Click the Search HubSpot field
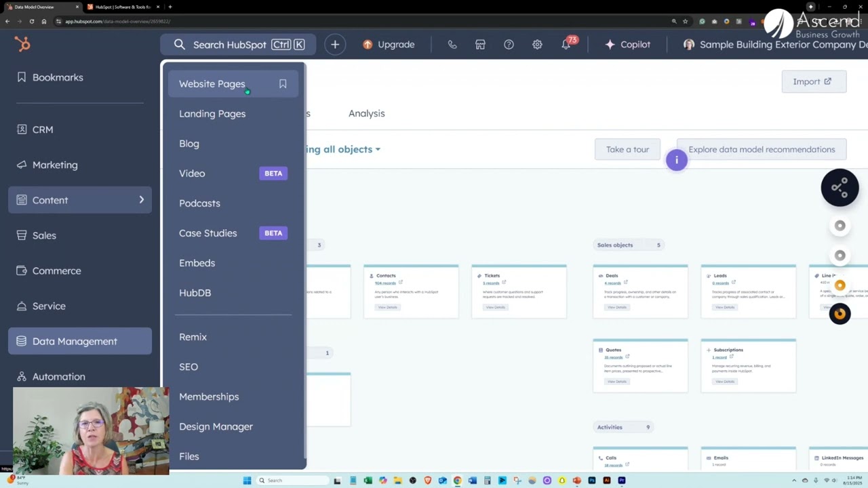This screenshot has height=488, width=868. coord(238,45)
